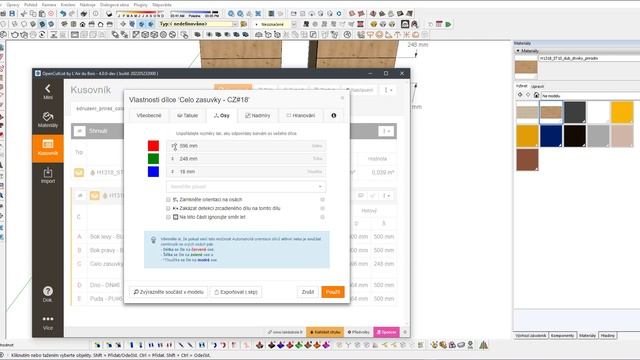Enable Zamkněte orientaci na osách checkbox
Screen dimensions: 640x360
168,200
